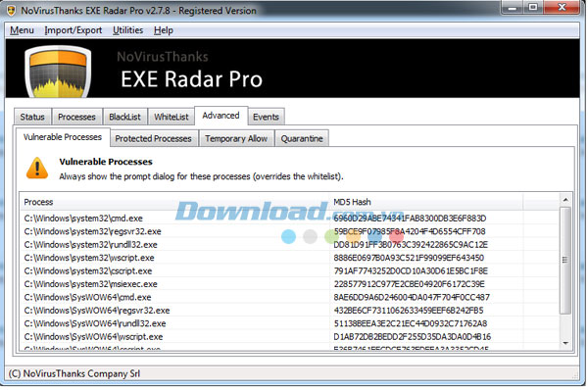Maximize the EXE Radar Pro window
This screenshot has width=588, height=390.
coord(533,8)
